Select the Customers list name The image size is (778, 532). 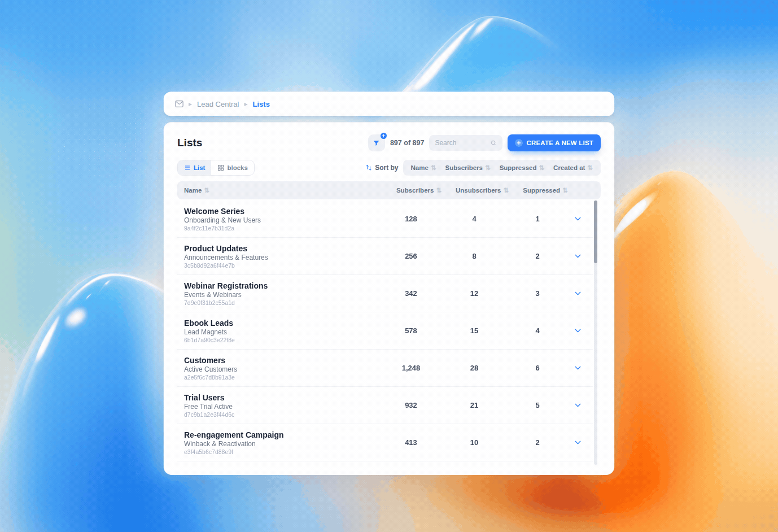(x=204, y=360)
